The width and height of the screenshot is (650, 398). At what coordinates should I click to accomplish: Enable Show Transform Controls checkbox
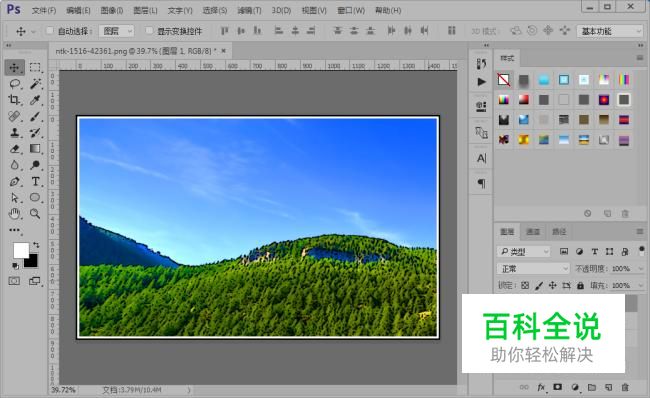pyautogui.click(x=149, y=31)
